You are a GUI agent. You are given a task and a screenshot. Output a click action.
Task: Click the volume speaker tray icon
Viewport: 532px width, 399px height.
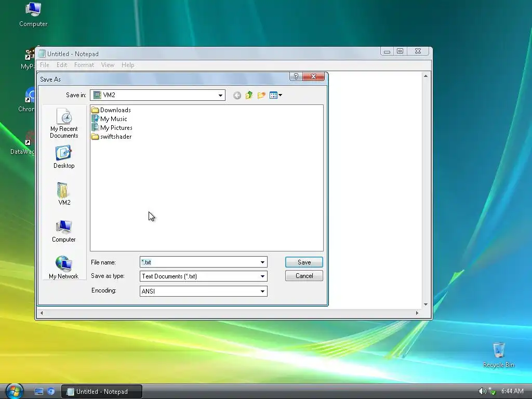(x=482, y=391)
